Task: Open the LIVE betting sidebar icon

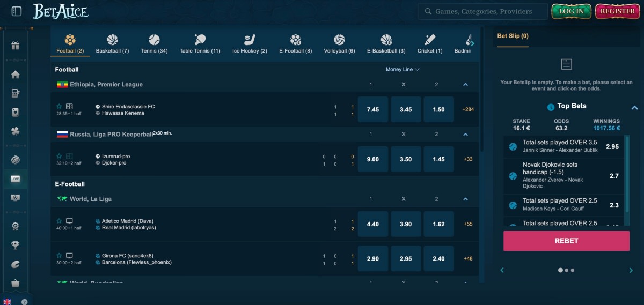Action: tap(16, 178)
